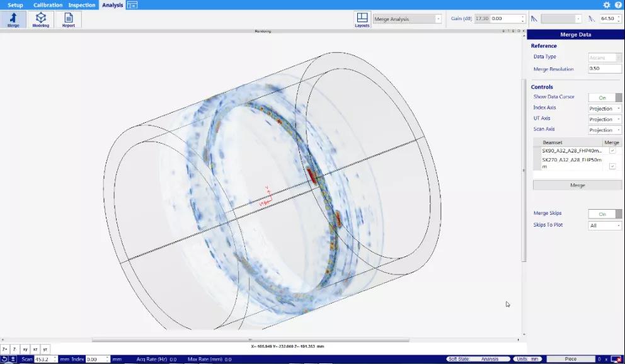Image resolution: width=625 pixels, height=364 pixels.
Task: Toggle the Merge Skips switch
Action: pyautogui.click(x=605, y=214)
